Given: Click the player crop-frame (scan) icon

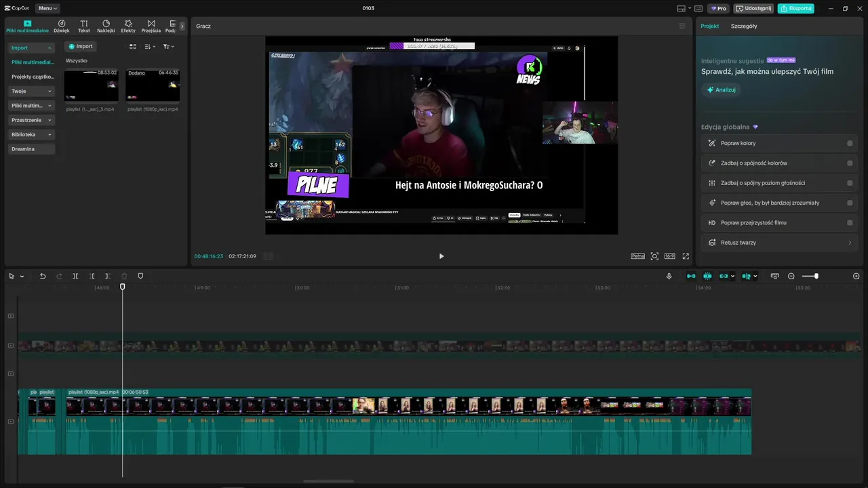Looking at the screenshot, I should coord(654,256).
